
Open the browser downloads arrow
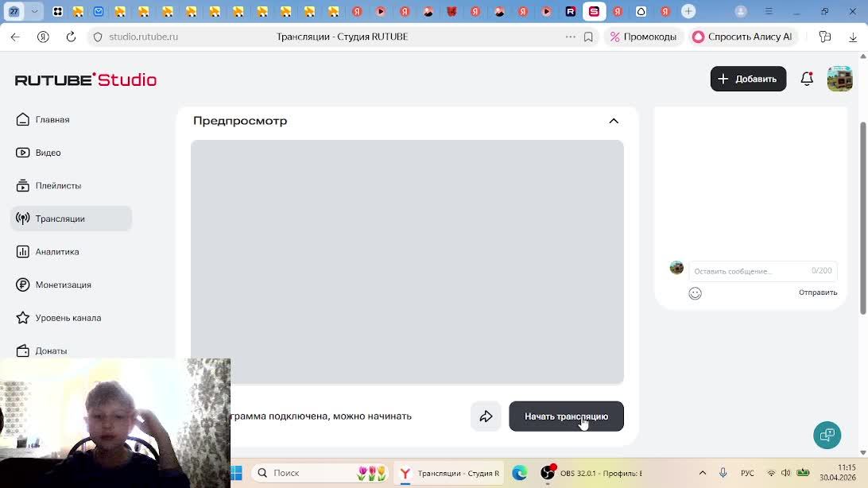pyautogui.click(x=852, y=37)
